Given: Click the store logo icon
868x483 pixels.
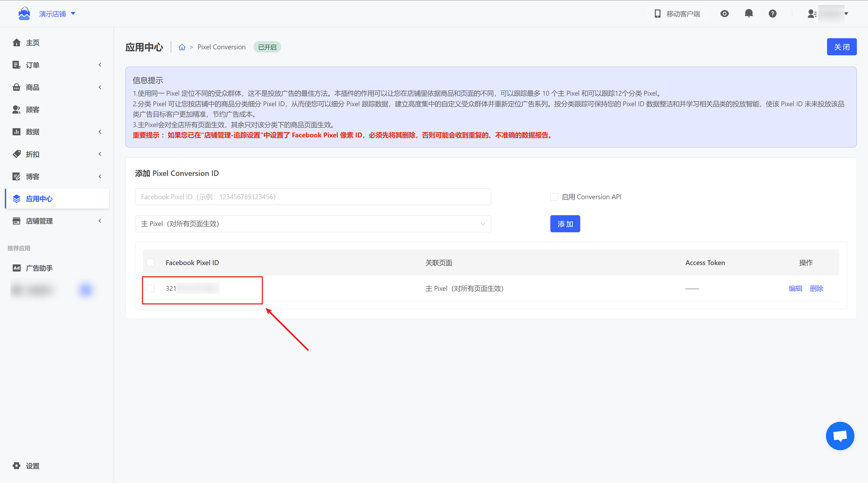Looking at the screenshot, I should coord(24,14).
